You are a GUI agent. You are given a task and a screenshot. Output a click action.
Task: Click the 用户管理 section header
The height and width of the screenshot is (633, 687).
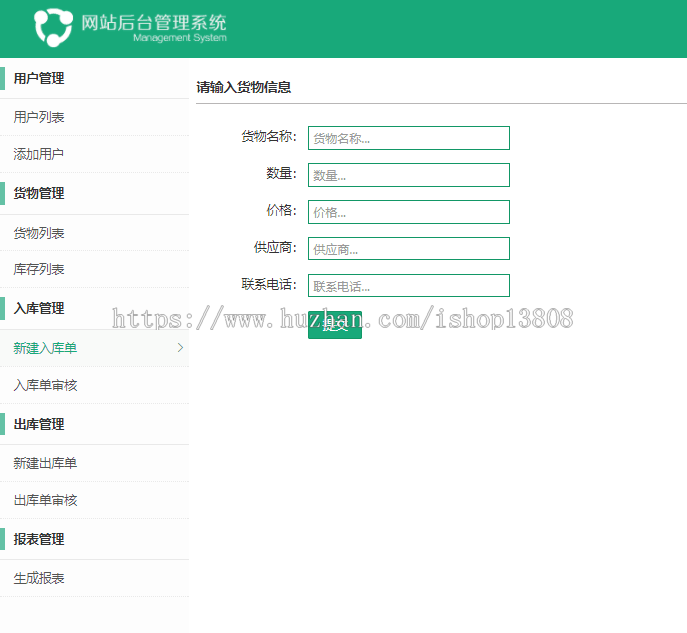coord(39,78)
